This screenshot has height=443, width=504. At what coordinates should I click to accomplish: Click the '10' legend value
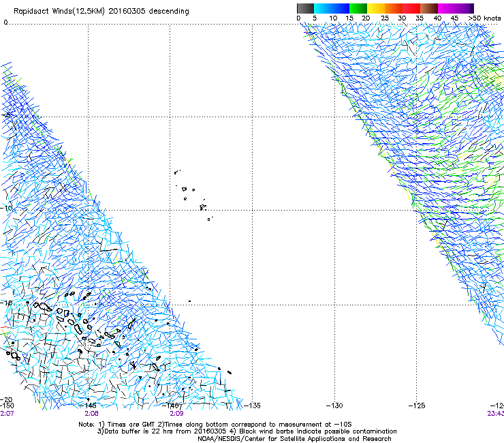coord(333,18)
